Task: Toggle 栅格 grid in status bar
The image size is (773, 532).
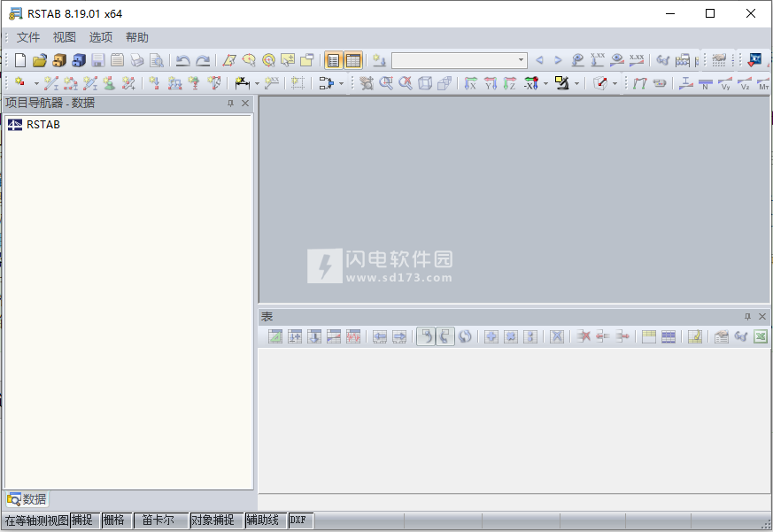Action: pos(116,520)
